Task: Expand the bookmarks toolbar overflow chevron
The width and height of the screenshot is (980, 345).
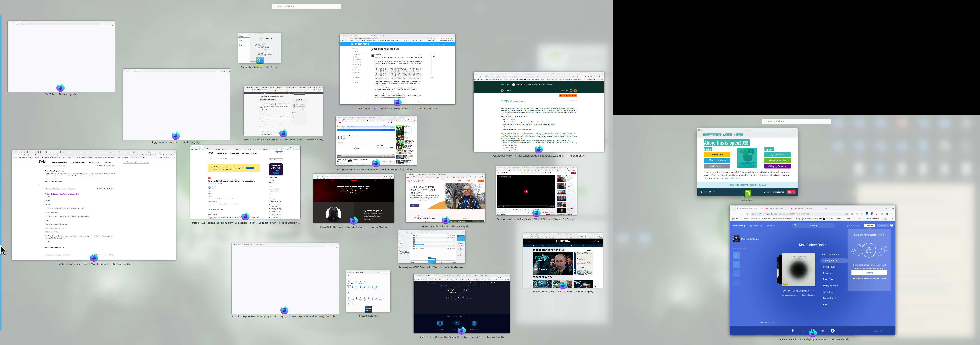Action: 859,219
